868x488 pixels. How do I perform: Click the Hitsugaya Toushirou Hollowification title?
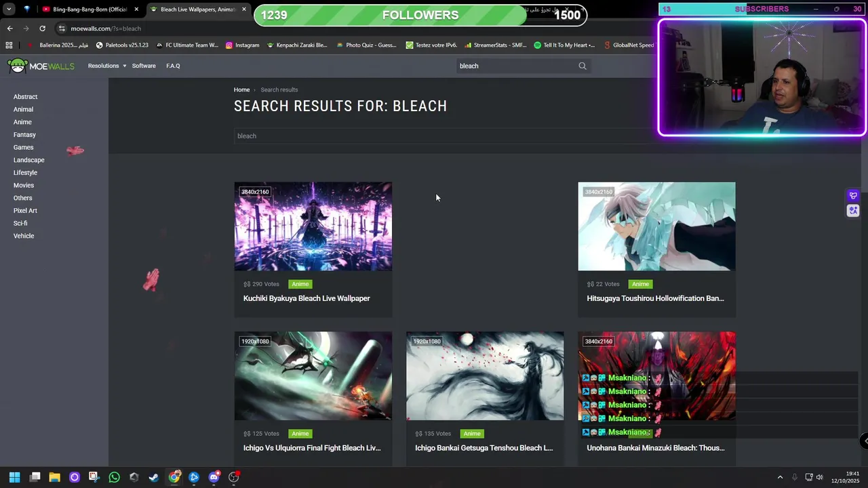(655, 298)
